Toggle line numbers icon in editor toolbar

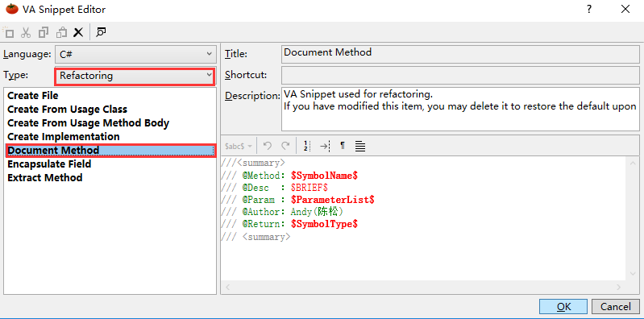tap(306, 146)
